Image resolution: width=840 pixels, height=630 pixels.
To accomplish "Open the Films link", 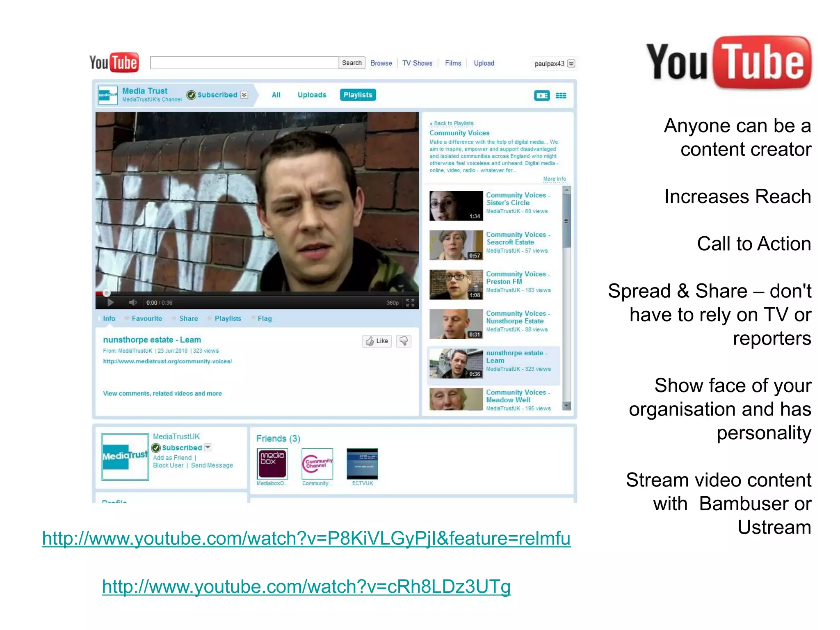I will tap(453, 63).
